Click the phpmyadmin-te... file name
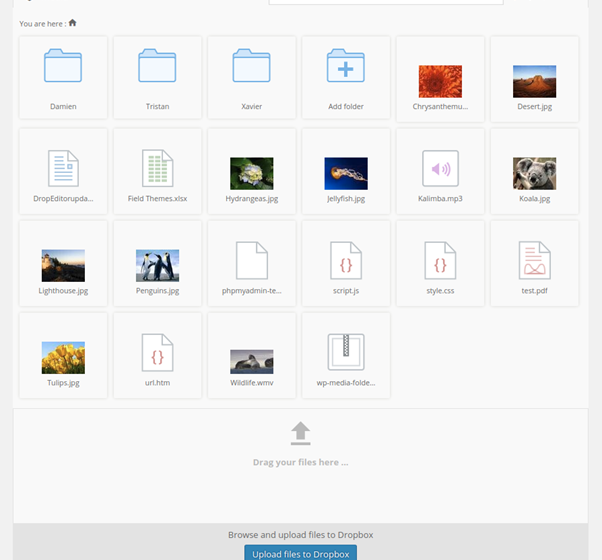 (x=252, y=291)
